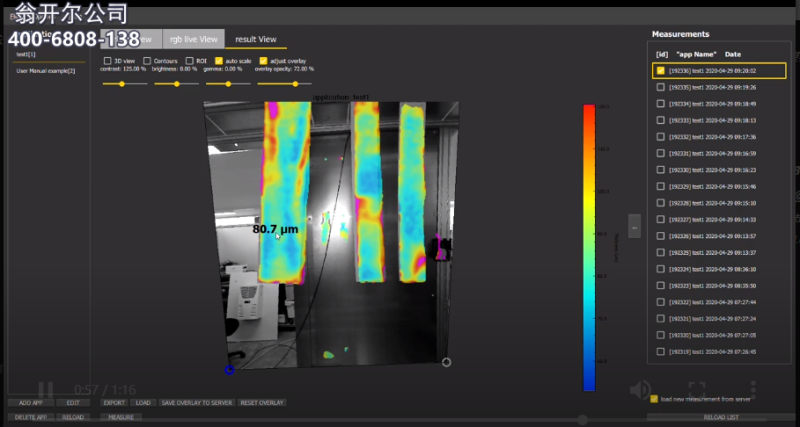Disable the auto scale checkbox
800x427 pixels.
(x=219, y=61)
